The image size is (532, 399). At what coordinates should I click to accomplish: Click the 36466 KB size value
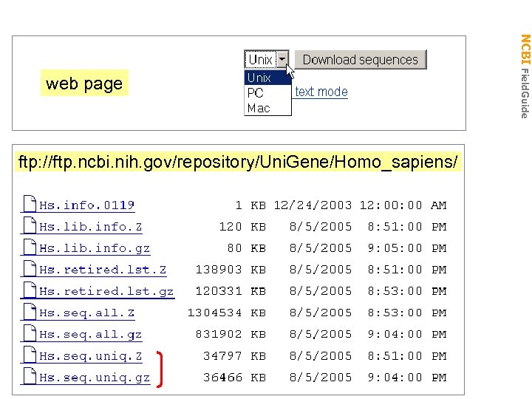234,378
